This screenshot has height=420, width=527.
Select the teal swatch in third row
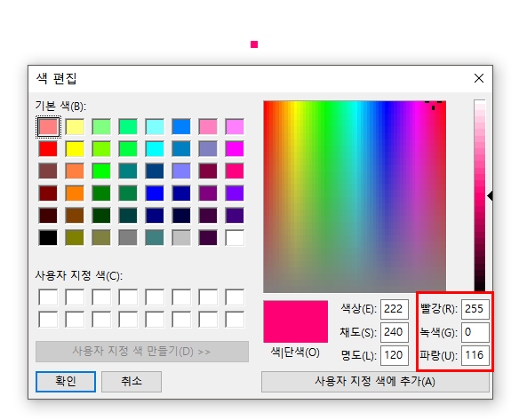128,171
